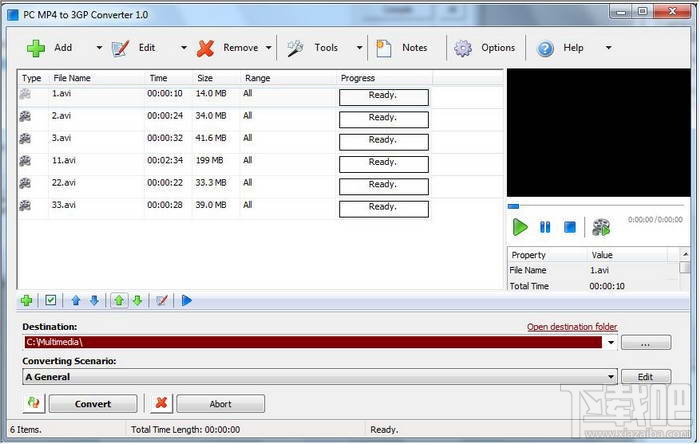The height and width of the screenshot is (444, 700).
Task: Click the Total Time property row
Action: point(593,286)
